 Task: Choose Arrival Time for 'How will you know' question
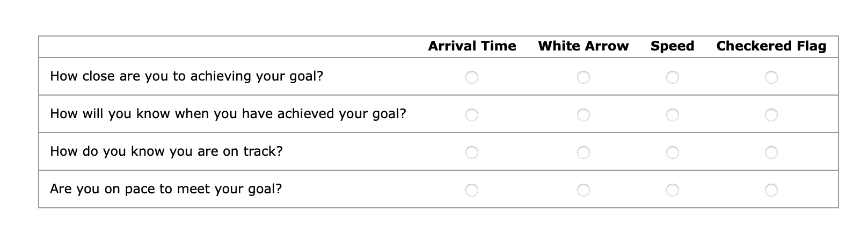[472, 115]
